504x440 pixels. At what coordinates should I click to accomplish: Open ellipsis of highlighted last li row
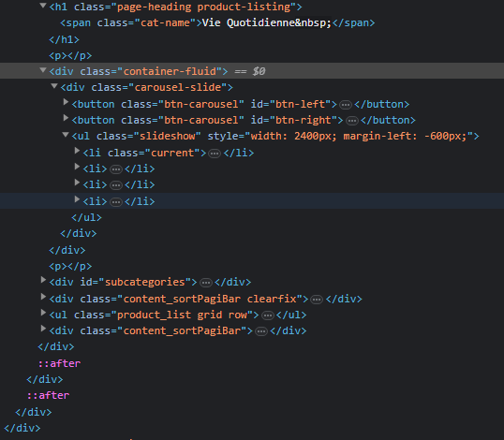click(x=116, y=202)
